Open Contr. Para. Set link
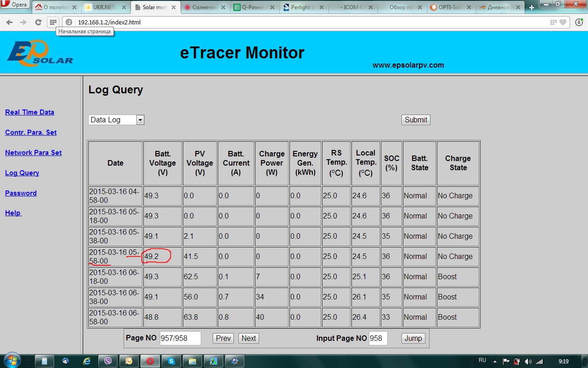This screenshot has height=368, width=588. click(31, 132)
